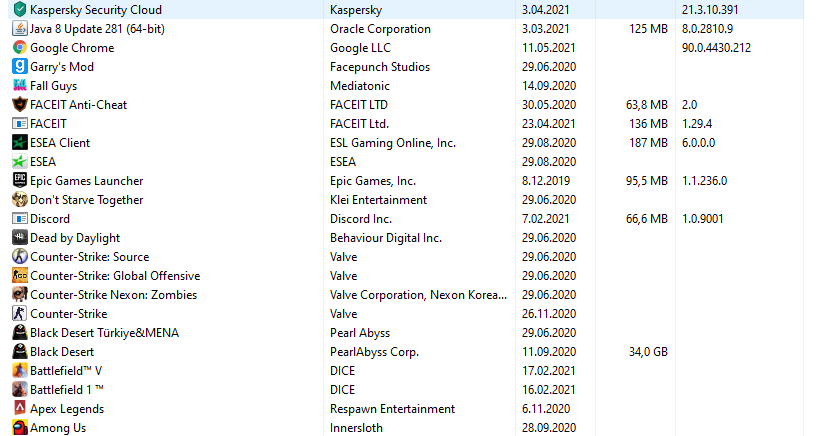The image size is (819, 436).
Task: Select the Don't Starve Together name
Action: click(87, 200)
